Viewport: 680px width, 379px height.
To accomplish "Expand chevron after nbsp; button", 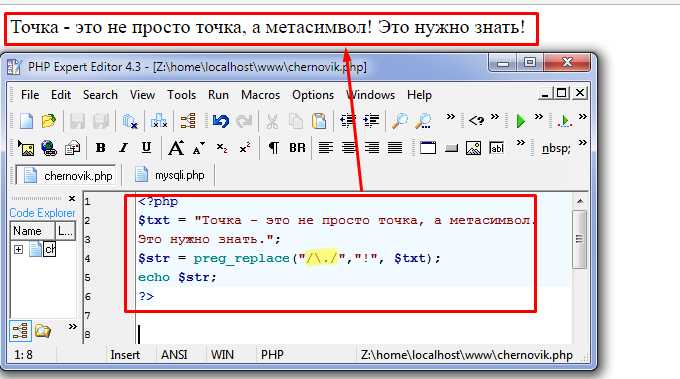I will click(x=583, y=142).
